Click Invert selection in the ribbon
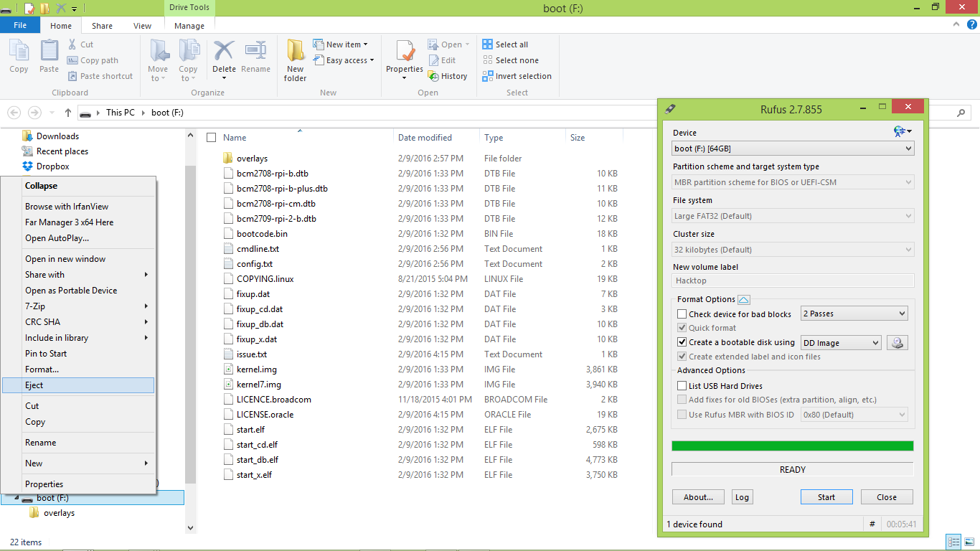This screenshot has height=551, width=980. tap(517, 76)
